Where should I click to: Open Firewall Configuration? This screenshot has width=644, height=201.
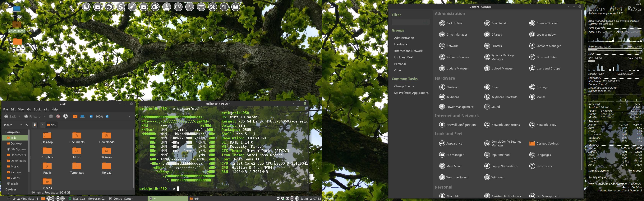458,125
